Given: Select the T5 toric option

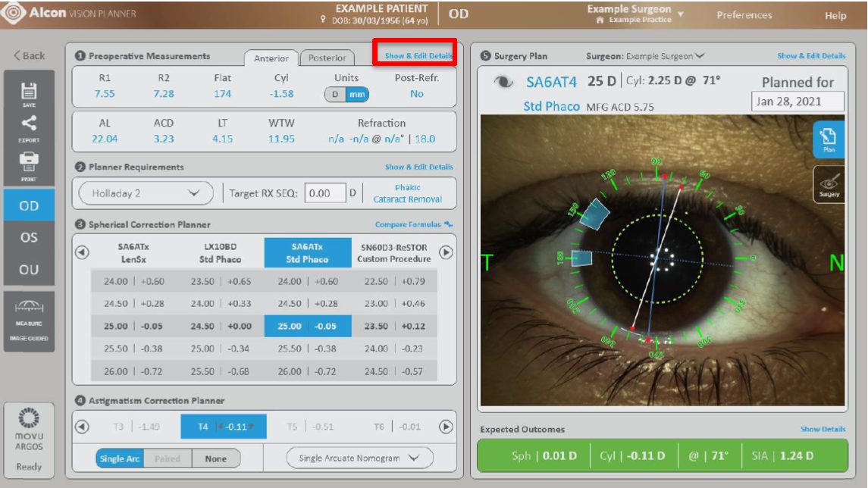Looking at the screenshot, I should point(310,427).
